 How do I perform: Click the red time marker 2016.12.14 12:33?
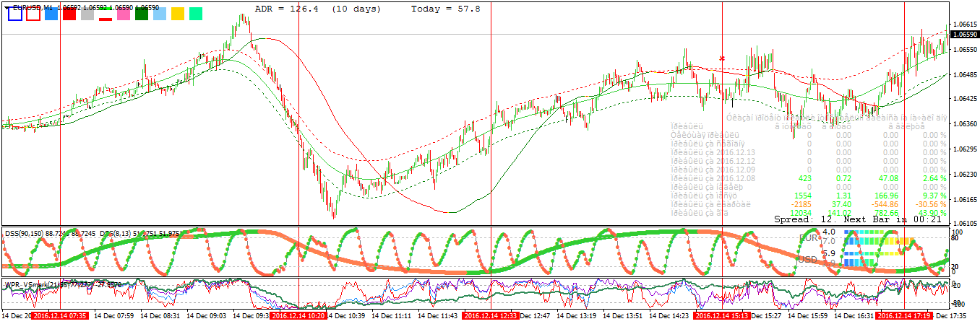coord(491,316)
